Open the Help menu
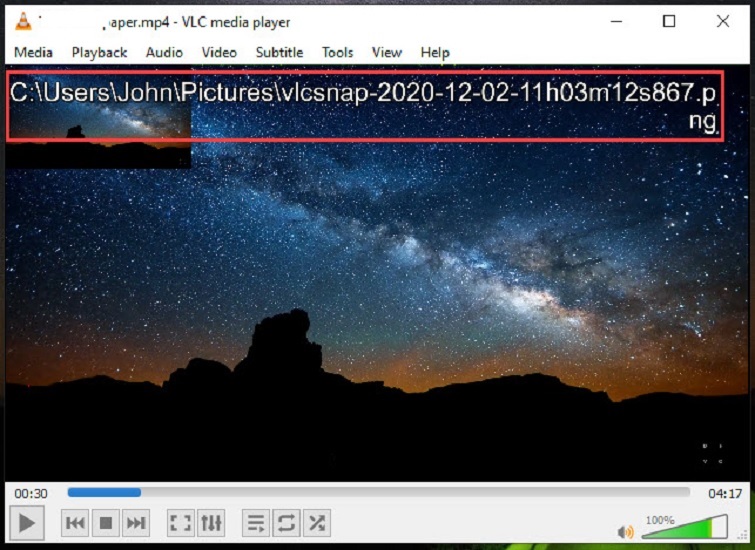 [435, 52]
